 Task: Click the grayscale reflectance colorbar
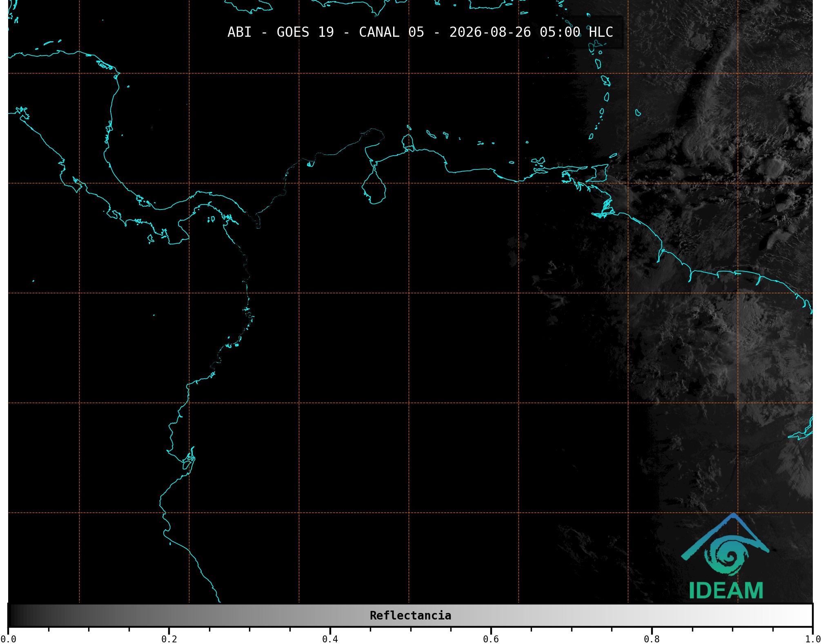click(x=410, y=615)
